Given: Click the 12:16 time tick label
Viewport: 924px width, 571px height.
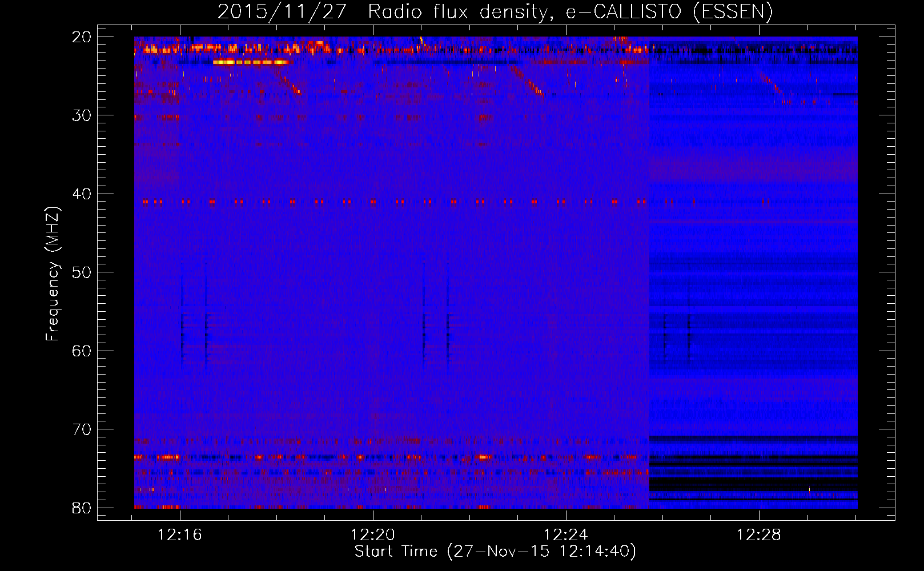Looking at the screenshot, I should point(180,535).
